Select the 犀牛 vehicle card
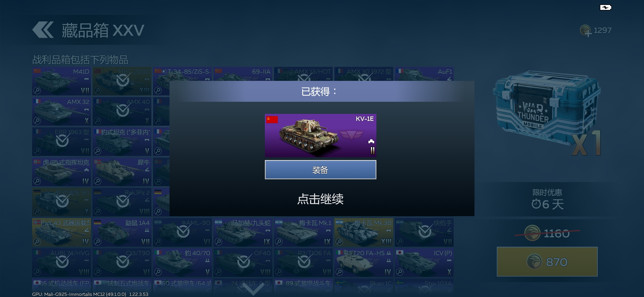Viewport: 644px width, 297px height. pyautogui.click(x=122, y=172)
